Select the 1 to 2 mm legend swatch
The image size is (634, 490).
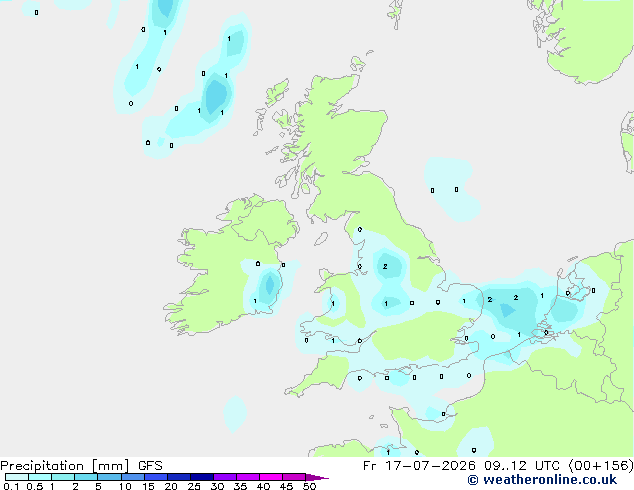coord(63,477)
